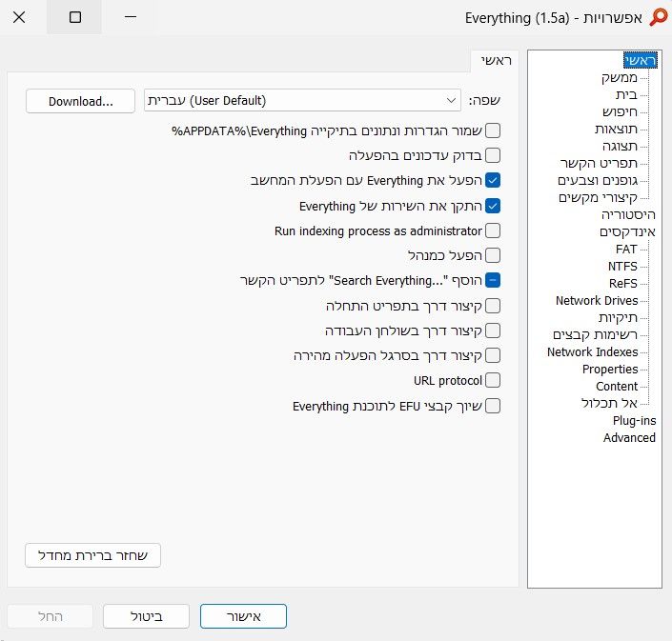Open ReFS tree item
Screen dimensions: 672x641
click(x=623, y=283)
